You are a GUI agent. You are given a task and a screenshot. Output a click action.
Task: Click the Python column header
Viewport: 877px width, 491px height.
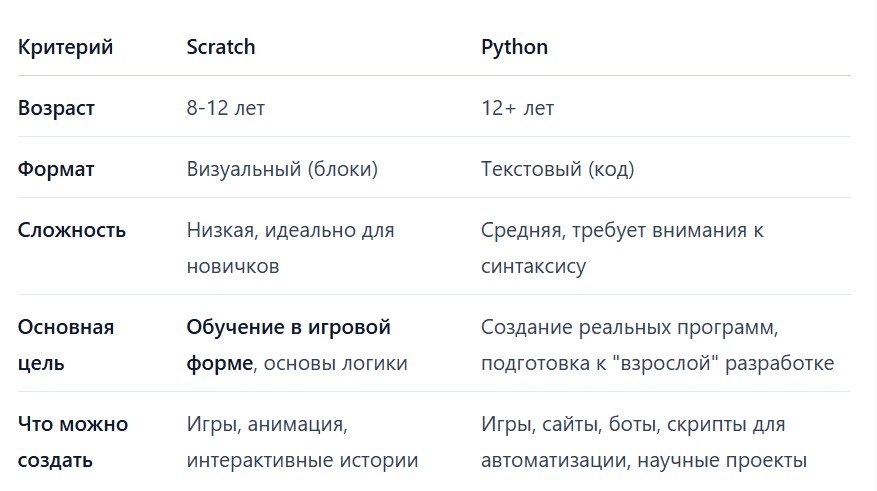(x=515, y=48)
